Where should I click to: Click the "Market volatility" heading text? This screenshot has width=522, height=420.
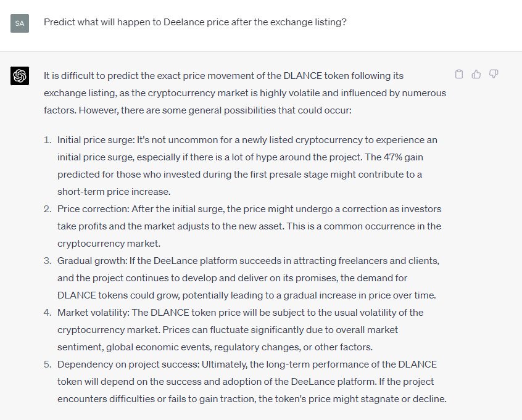[93, 313]
